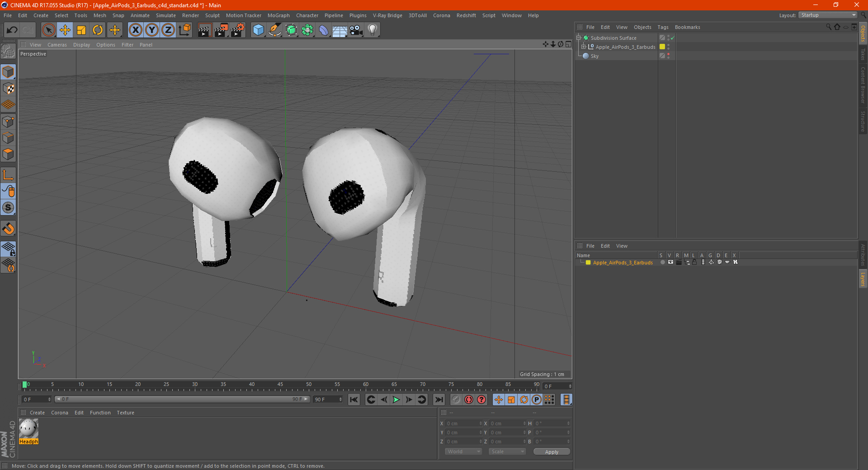
Task: Render to Picture Viewer
Action: point(221,30)
